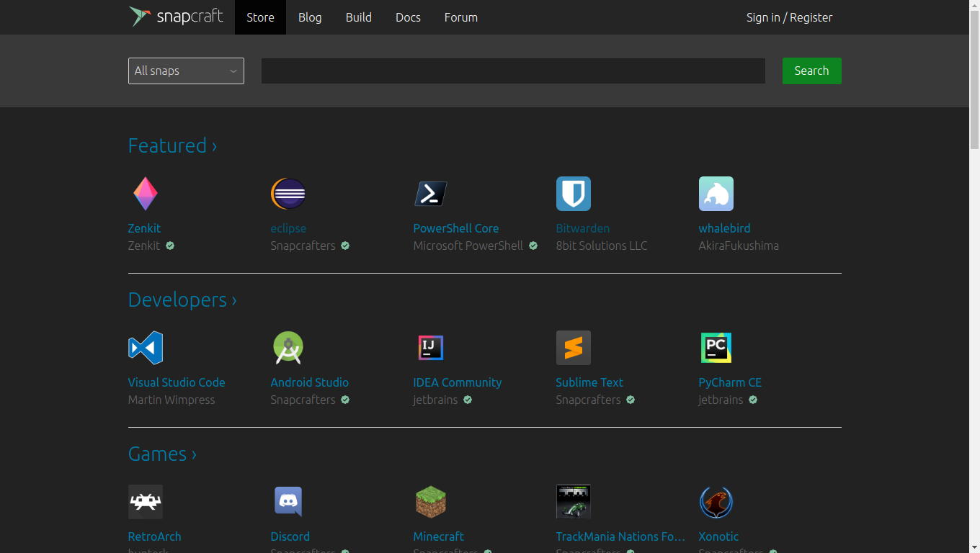Expand the Games section
The width and height of the screenshot is (980, 553).
(x=162, y=454)
